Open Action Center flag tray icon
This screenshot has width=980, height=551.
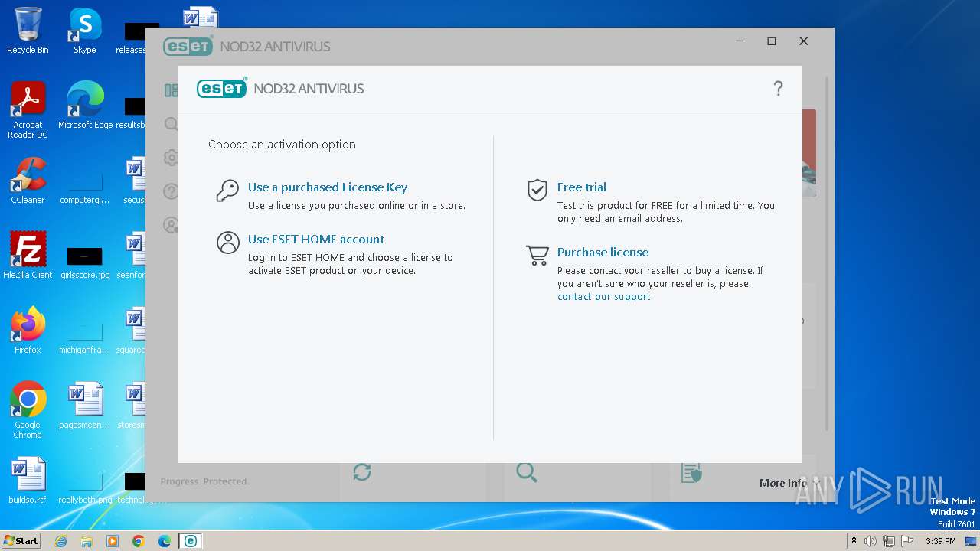tap(907, 541)
